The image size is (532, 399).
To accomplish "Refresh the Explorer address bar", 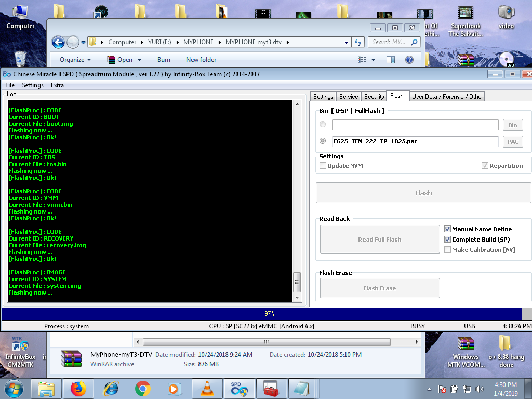I will coord(358,42).
